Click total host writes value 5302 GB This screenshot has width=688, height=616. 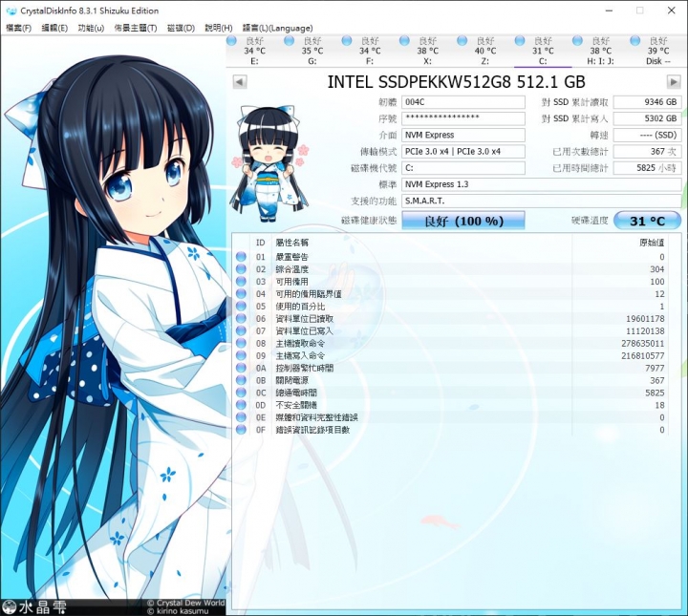coord(647,118)
